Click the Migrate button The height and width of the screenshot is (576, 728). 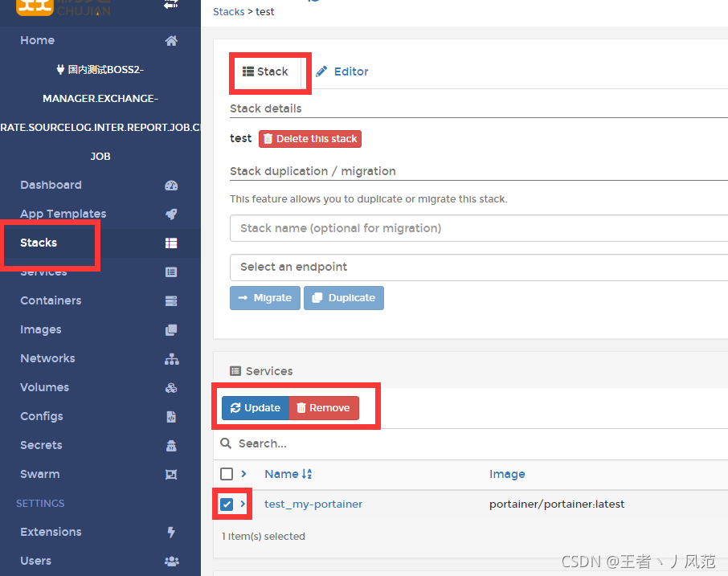pos(265,298)
